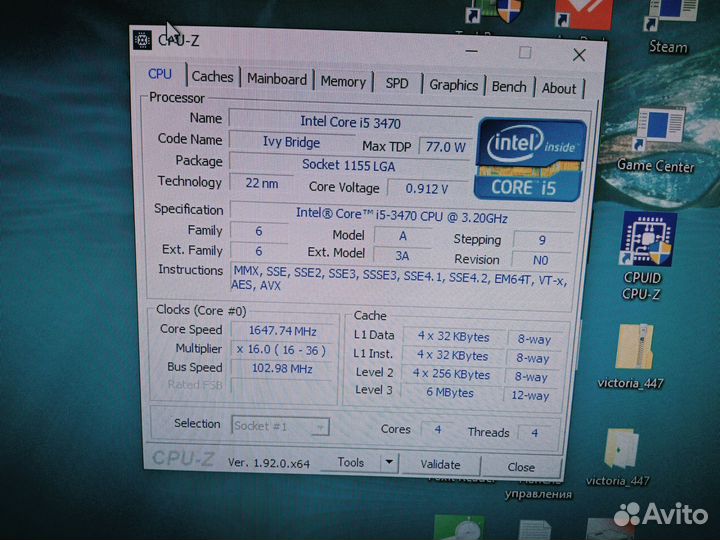Click the Close button in CPU-Z
Viewport: 720px width, 540px height.
[521, 467]
